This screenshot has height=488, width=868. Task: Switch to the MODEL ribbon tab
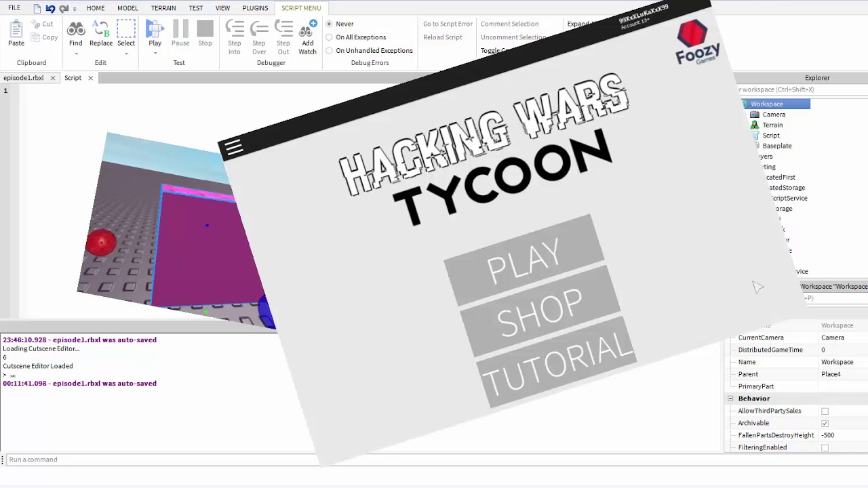127,8
